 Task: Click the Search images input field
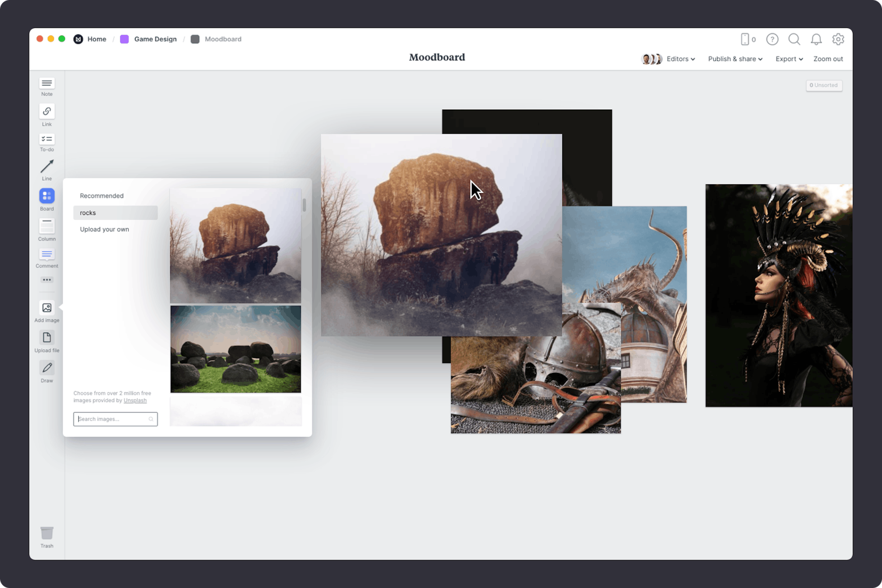(x=112, y=419)
